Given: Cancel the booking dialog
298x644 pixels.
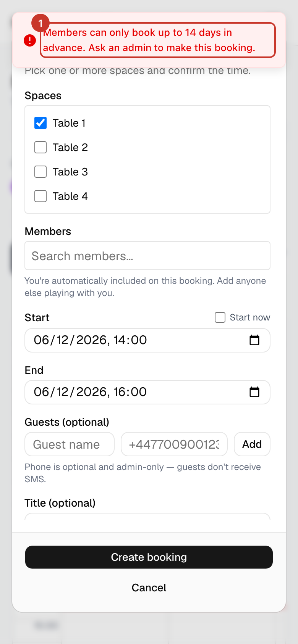Looking at the screenshot, I should pyautogui.click(x=149, y=588).
